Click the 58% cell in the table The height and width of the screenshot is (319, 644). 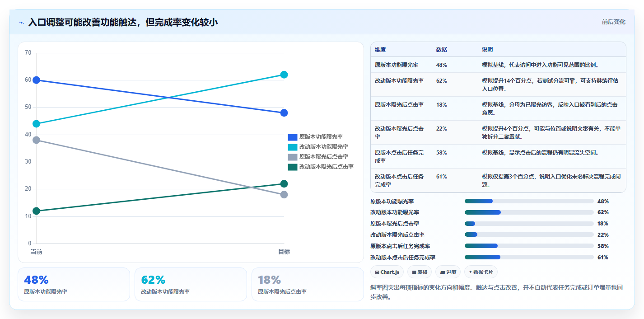(442, 153)
